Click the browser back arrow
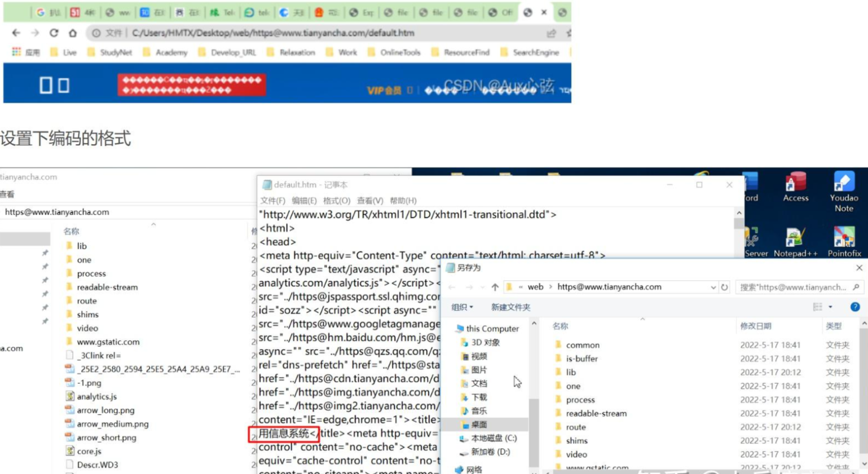The width and height of the screenshot is (868, 474). pos(16,33)
